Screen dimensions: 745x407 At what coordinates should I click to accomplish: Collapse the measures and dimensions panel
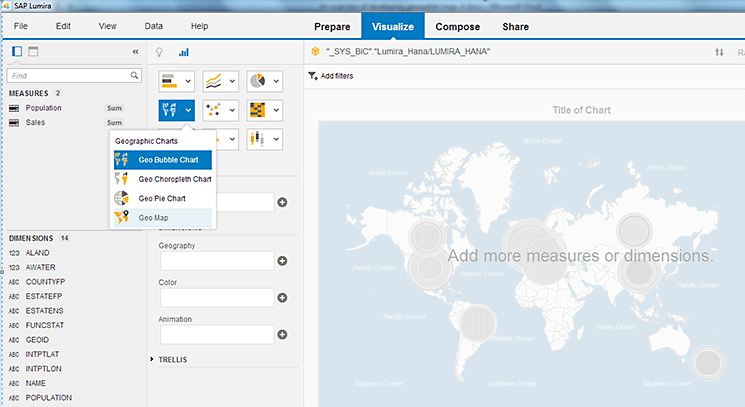tap(135, 51)
